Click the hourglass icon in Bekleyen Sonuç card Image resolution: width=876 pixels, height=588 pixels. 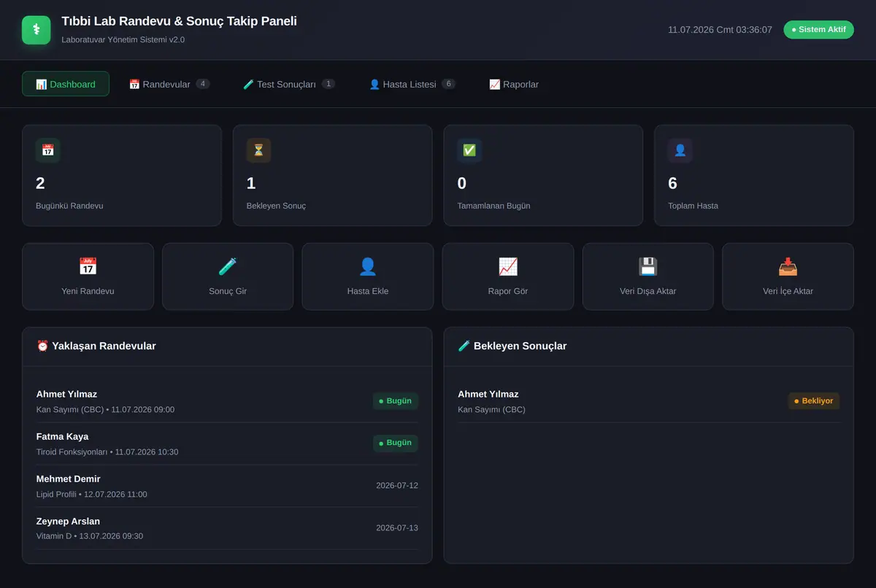[258, 150]
